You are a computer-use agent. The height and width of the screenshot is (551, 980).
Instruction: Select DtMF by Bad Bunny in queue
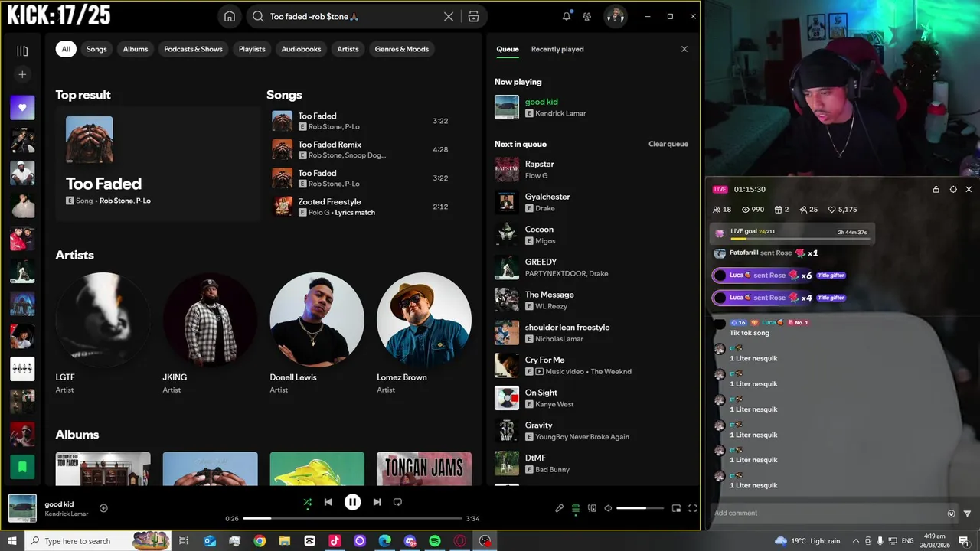pyautogui.click(x=592, y=463)
